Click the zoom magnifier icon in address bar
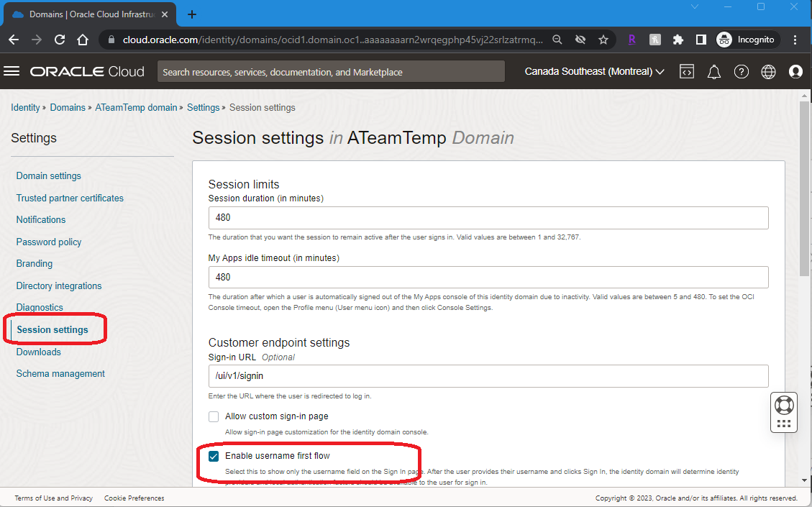The image size is (812, 507). pyautogui.click(x=557, y=40)
